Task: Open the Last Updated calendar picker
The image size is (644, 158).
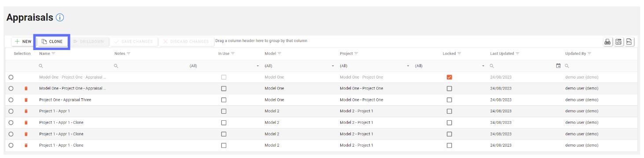Action: [558, 66]
